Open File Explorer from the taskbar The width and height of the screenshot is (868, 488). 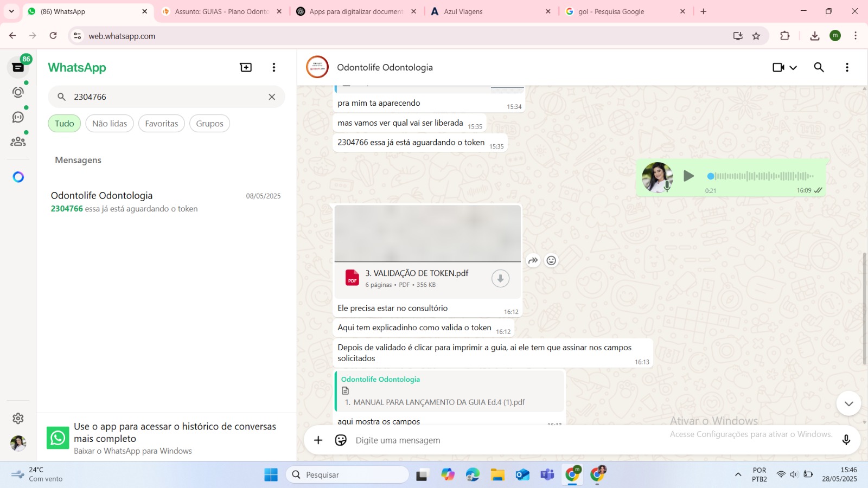[x=497, y=475]
